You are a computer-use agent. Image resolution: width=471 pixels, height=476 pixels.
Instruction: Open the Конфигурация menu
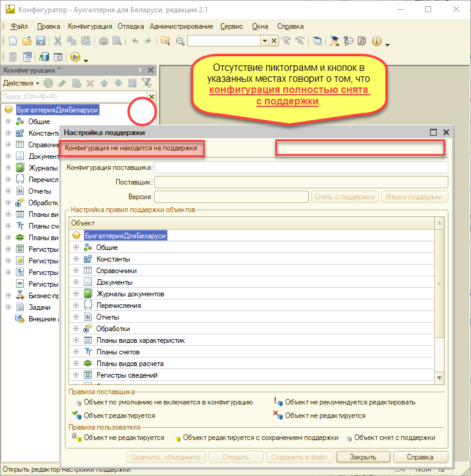(90, 26)
